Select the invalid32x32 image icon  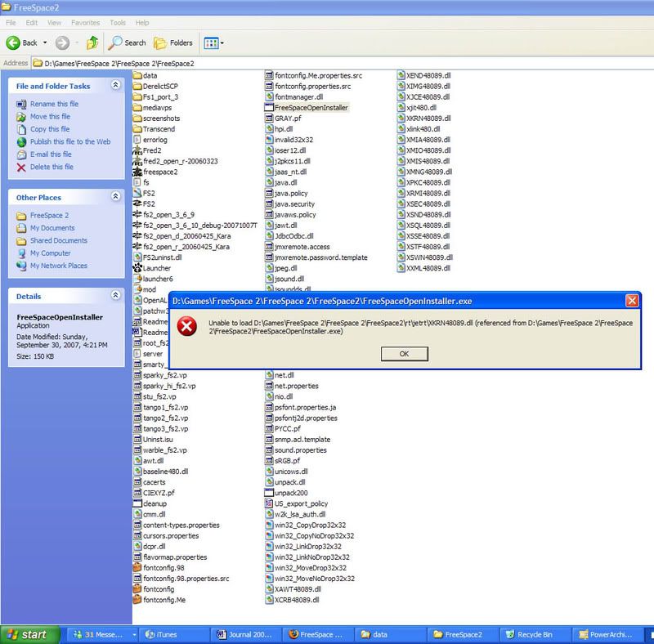click(269, 140)
